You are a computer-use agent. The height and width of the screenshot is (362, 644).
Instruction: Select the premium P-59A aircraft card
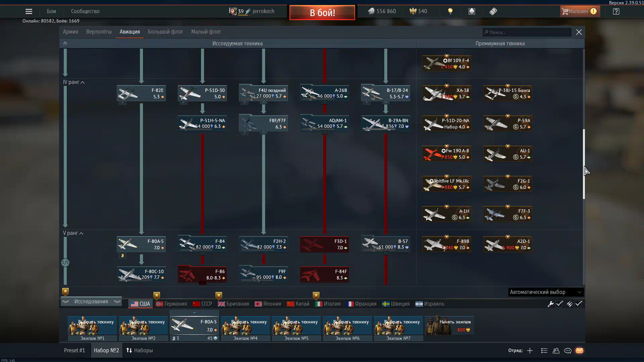coord(508,123)
